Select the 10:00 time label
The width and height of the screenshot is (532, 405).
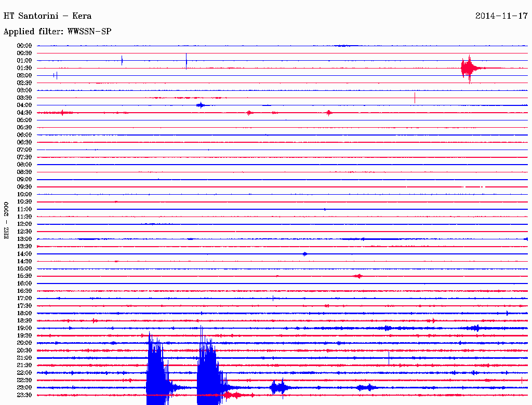tap(24, 194)
